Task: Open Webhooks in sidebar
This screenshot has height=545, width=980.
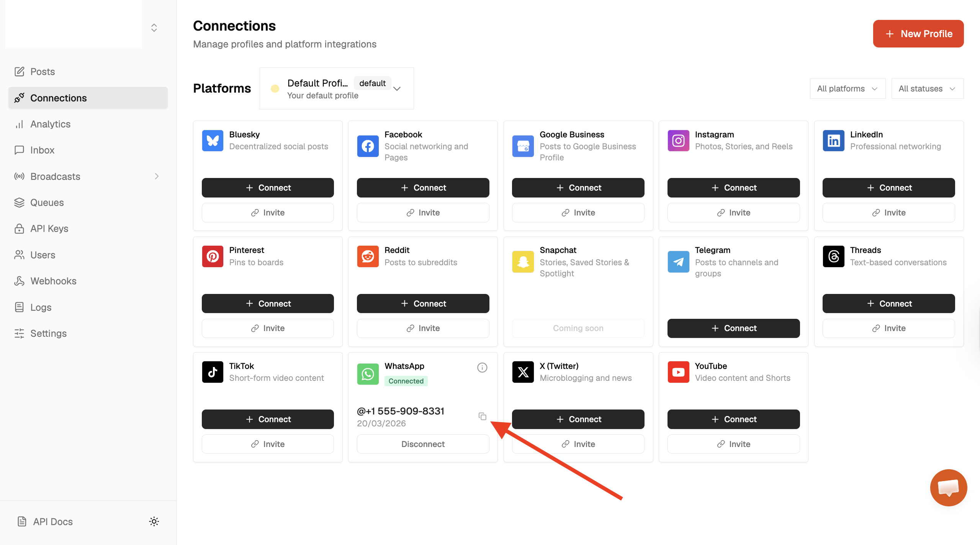Action: click(x=53, y=281)
